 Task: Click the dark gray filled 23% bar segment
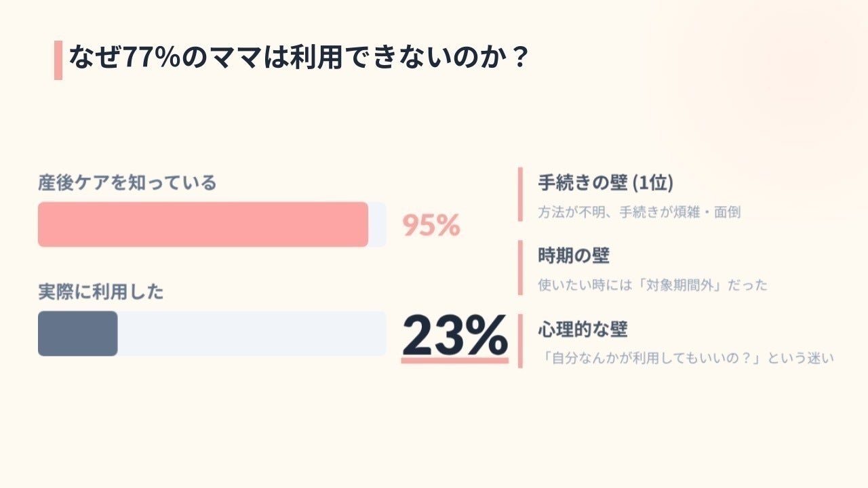pos(77,333)
